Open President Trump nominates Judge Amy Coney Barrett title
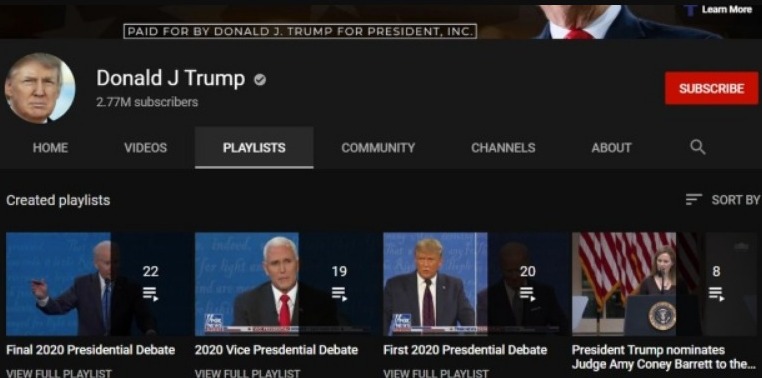The height and width of the screenshot is (378, 762). click(663, 357)
